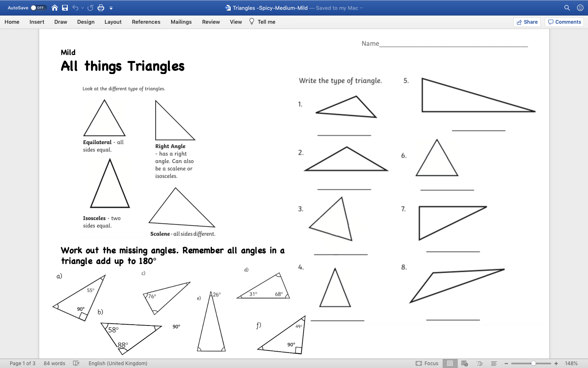588x368 pixels.
Task: Click the Tell me lightbulb search field
Action: 262,22
